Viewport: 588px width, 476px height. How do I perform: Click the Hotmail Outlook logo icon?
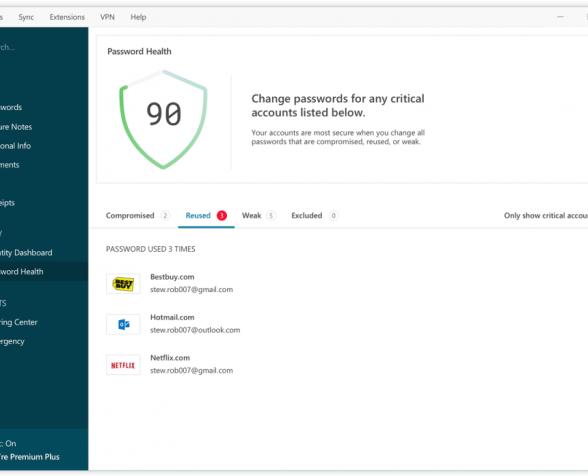tap(123, 324)
